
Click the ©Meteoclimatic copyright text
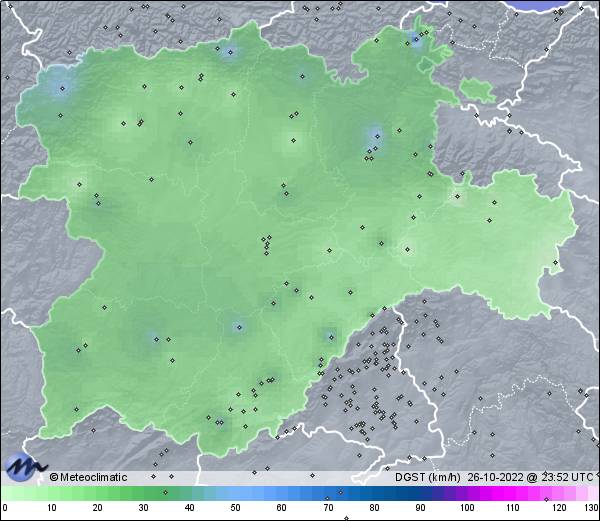pos(88,477)
